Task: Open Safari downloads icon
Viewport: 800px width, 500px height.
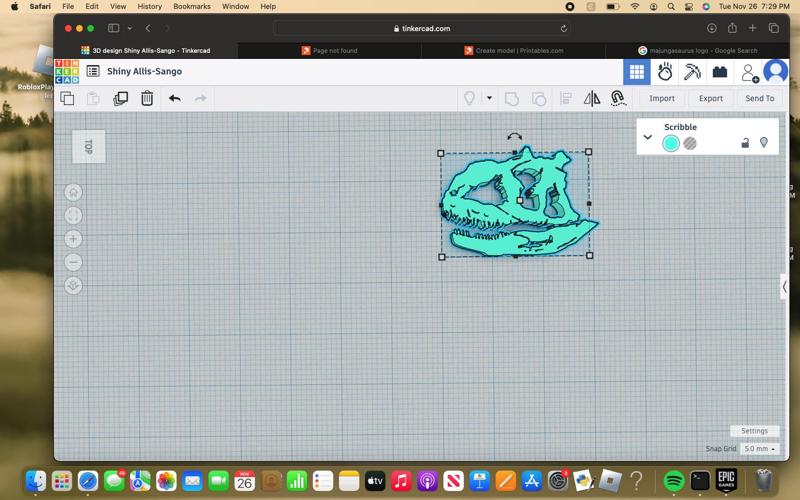Action: pyautogui.click(x=712, y=28)
